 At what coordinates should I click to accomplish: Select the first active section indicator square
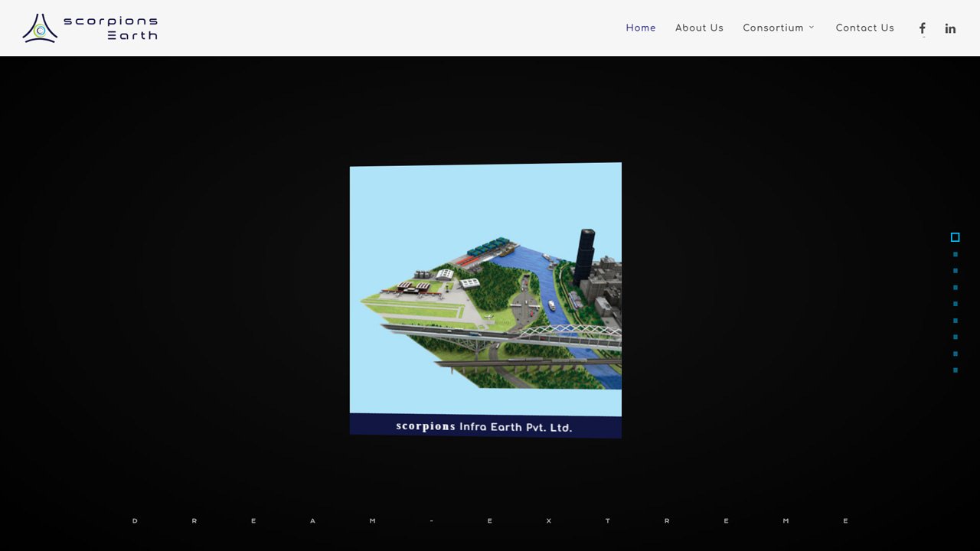point(955,237)
